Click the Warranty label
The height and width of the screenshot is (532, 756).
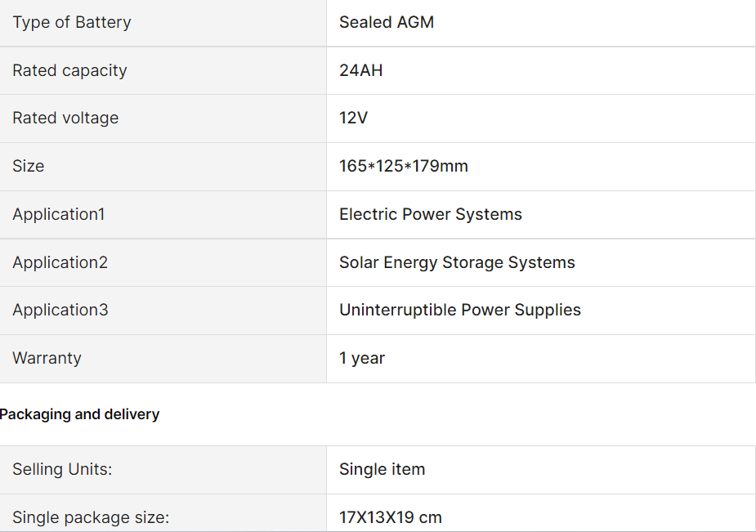click(47, 358)
